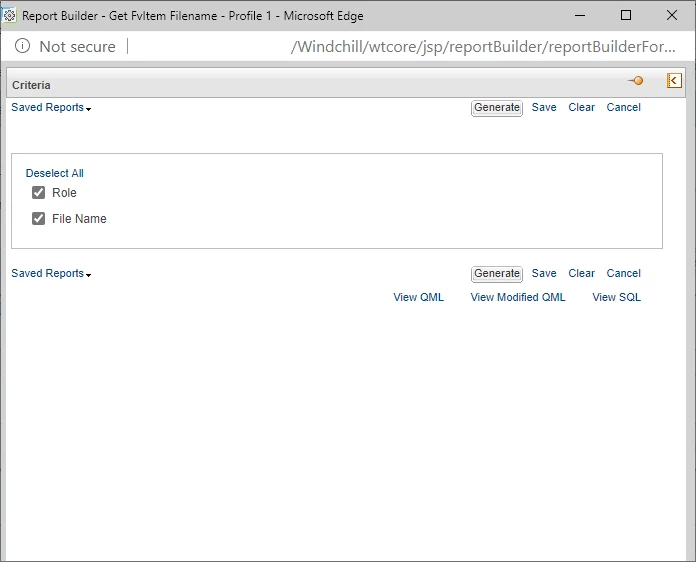Click the Windchill URL in address bar
Image resolution: width=696 pixels, height=562 pixels.
[483, 47]
